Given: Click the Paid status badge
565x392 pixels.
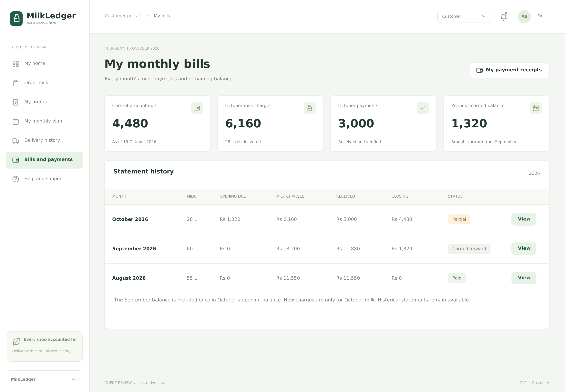Looking at the screenshot, I should 457,278.
